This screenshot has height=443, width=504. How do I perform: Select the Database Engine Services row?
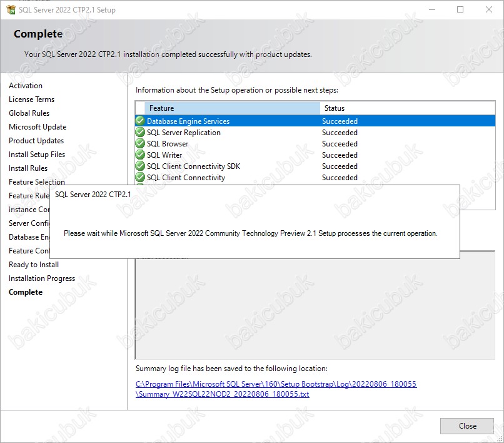click(315, 121)
